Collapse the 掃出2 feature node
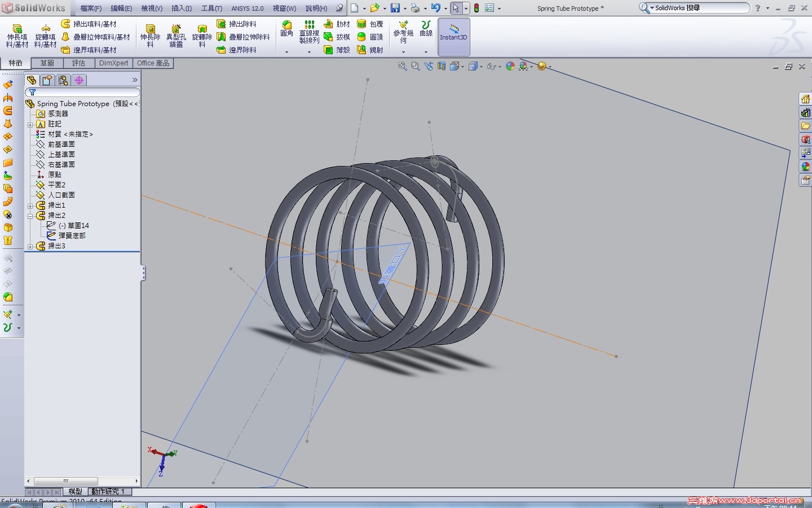The height and width of the screenshot is (508, 812). click(30, 216)
